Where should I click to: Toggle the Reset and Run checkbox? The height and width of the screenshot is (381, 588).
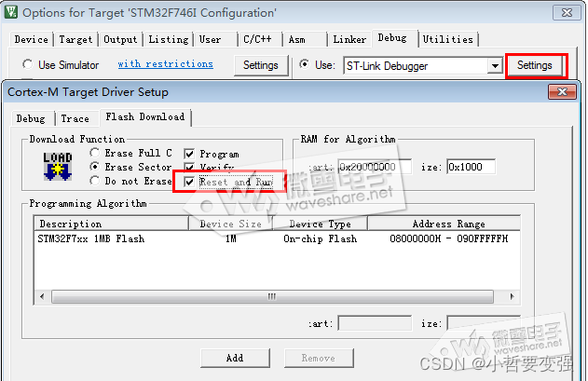[189, 182]
